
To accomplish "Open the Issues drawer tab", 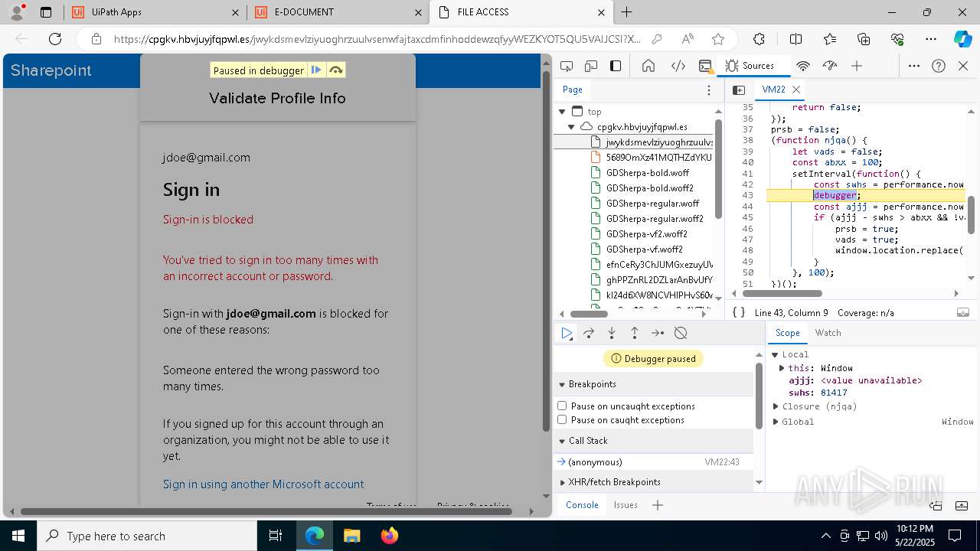I will coord(626,505).
